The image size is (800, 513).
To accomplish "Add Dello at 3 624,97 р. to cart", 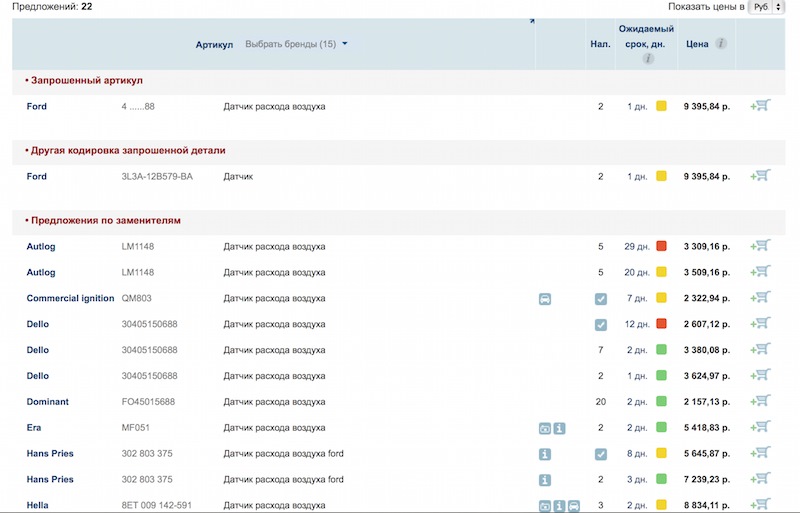I will [760, 375].
